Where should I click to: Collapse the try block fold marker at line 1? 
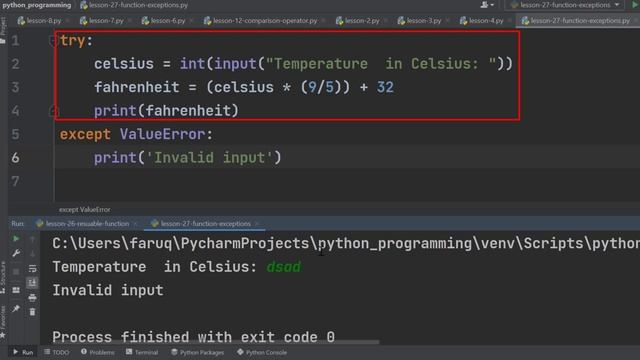[53, 40]
